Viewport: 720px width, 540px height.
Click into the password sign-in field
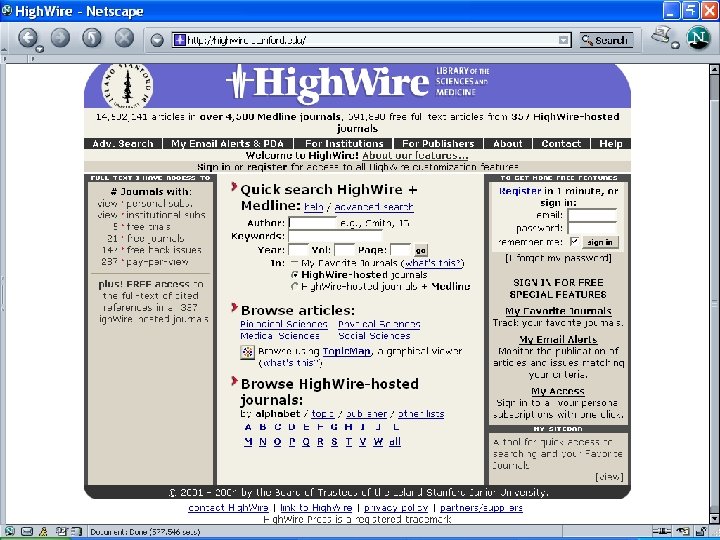592,228
